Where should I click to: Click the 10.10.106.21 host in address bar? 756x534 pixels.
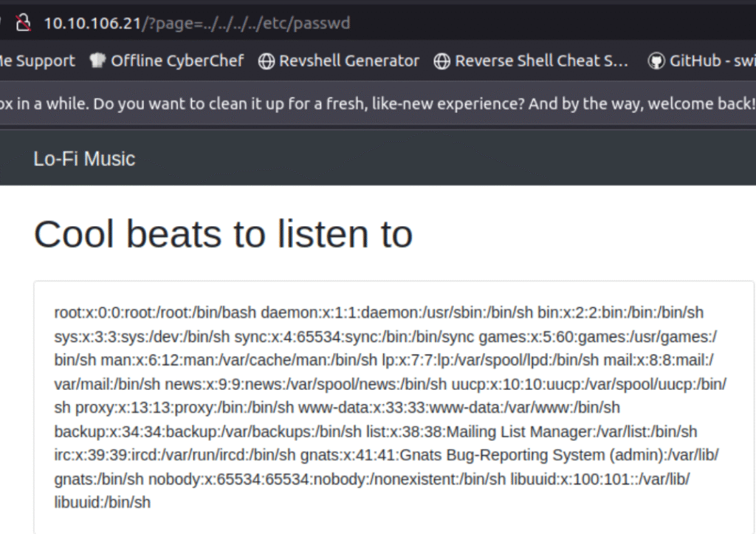pos(92,23)
